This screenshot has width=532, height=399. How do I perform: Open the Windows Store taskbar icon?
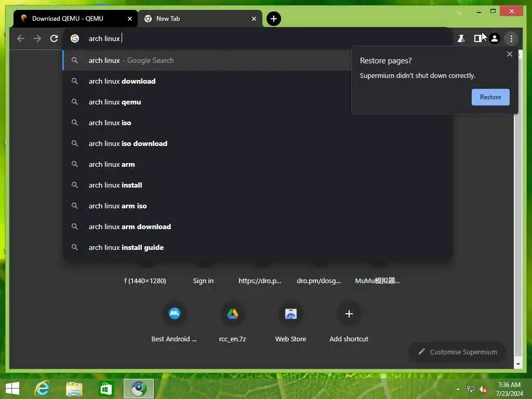tap(106, 389)
